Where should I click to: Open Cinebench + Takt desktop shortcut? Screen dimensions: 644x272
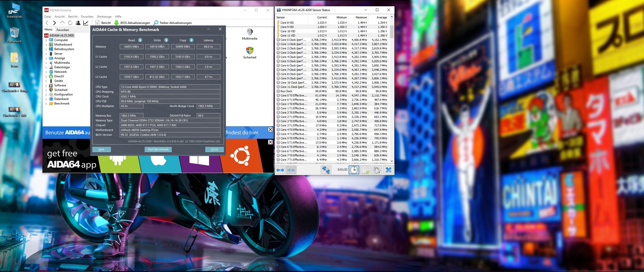pos(15,112)
